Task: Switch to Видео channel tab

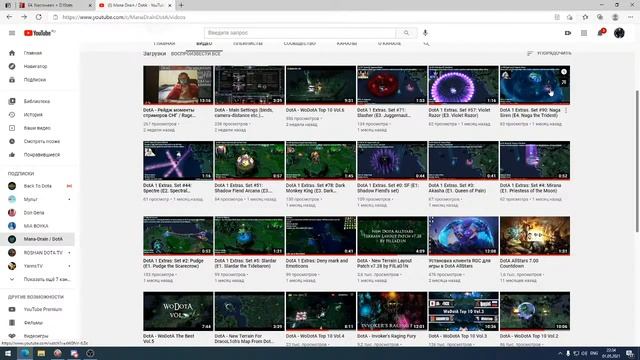Action: (x=204, y=43)
